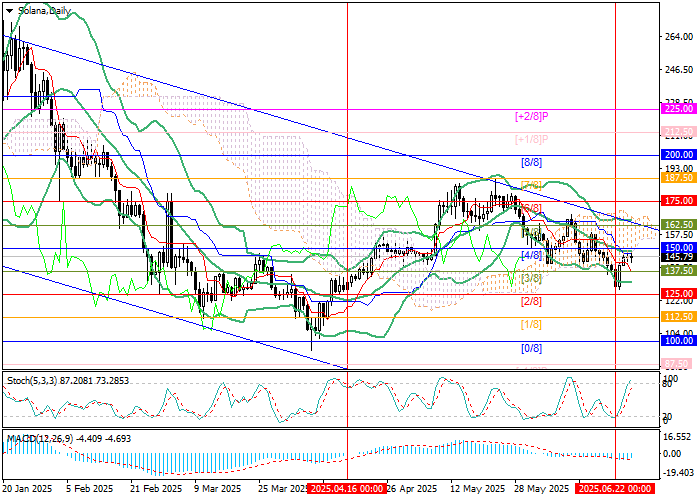Screen dimensions: 700x500
Task: Click the [0/8] Murrey level label
Action: pos(531,348)
